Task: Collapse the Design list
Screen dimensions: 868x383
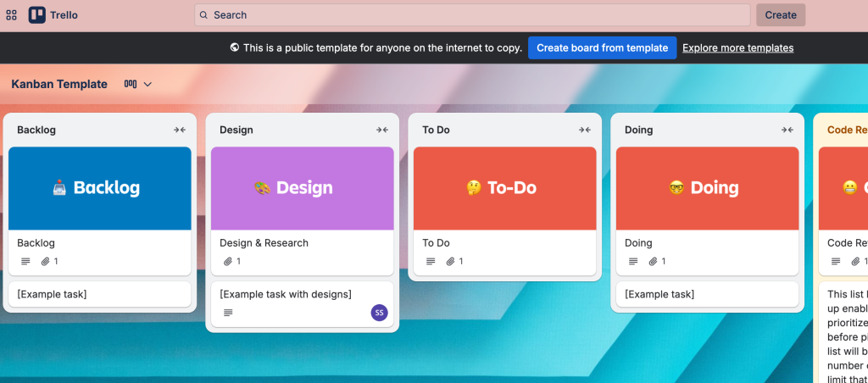Action: [x=382, y=130]
